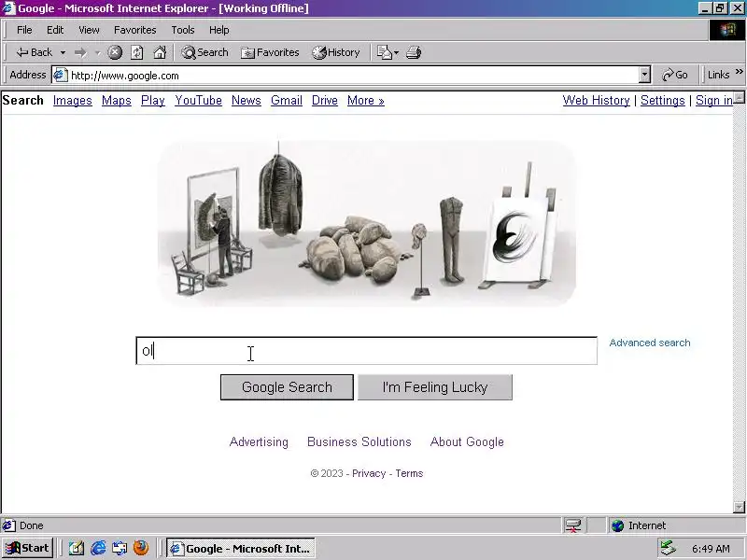Click the Mail toolbar icon
747x560 pixels.
pyautogui.click(x=384, y=52)
